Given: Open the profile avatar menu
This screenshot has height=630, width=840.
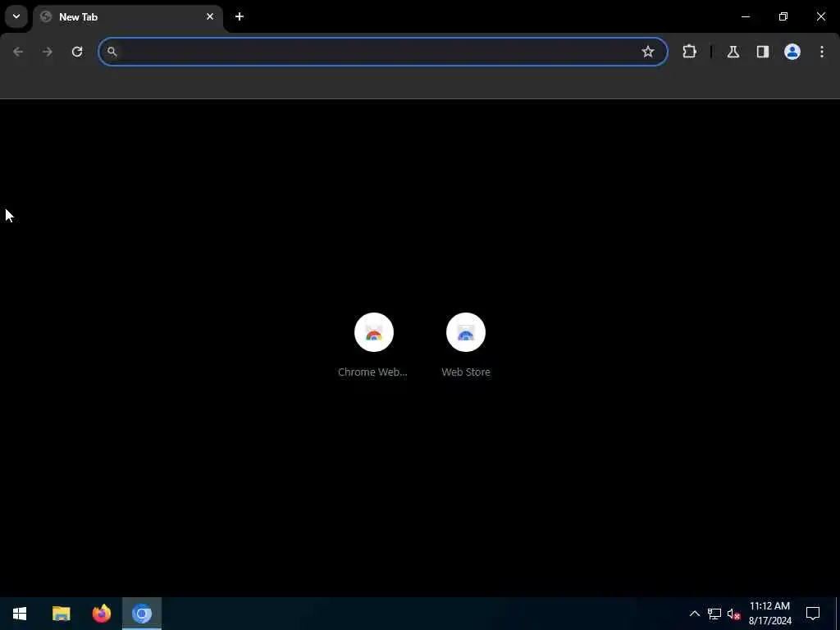Looking at the screenshot, I should point(792,52).
